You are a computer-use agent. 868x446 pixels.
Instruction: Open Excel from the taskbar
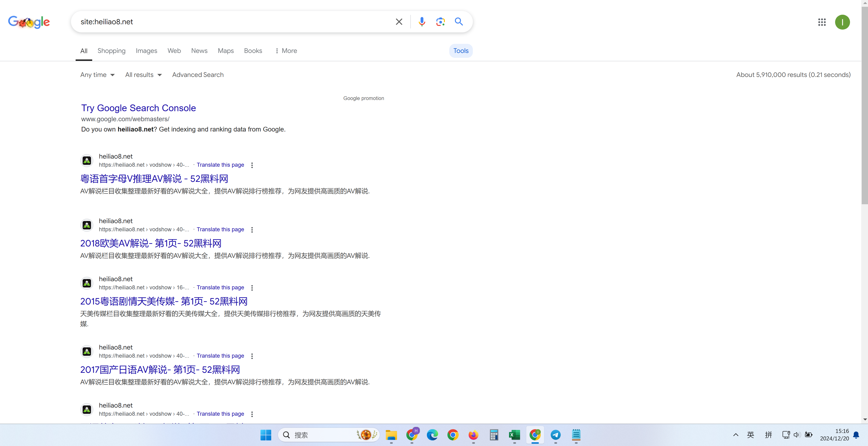coord(515,435)
